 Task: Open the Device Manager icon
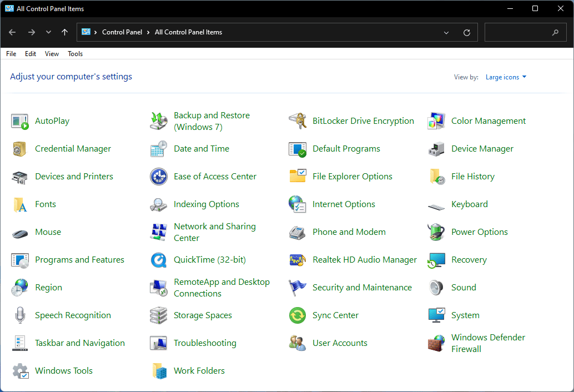coord(436,149)
